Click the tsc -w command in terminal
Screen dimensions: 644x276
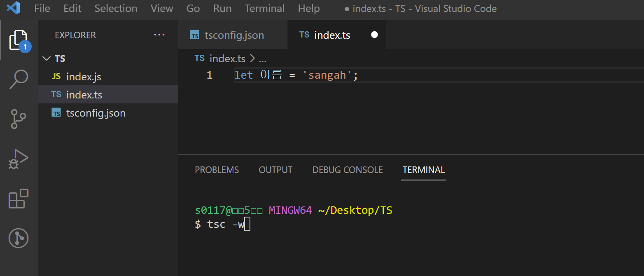coord(226,224)
